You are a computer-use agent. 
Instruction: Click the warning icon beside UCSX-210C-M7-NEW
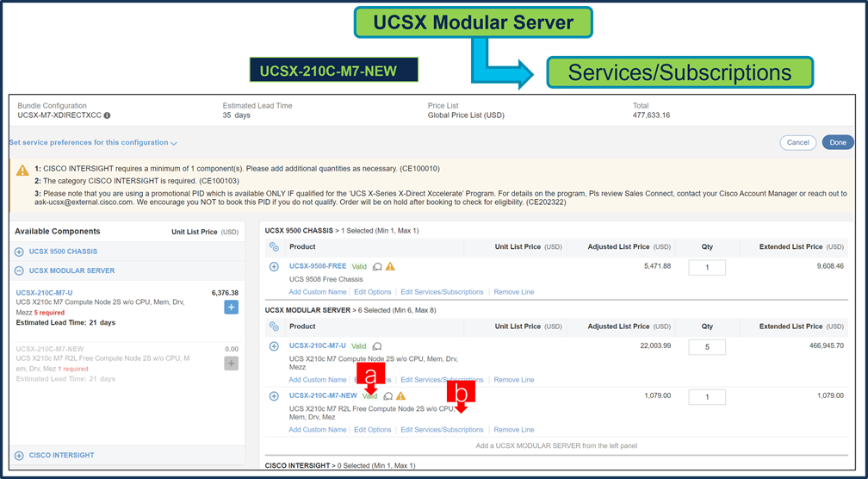click(401, 396)
